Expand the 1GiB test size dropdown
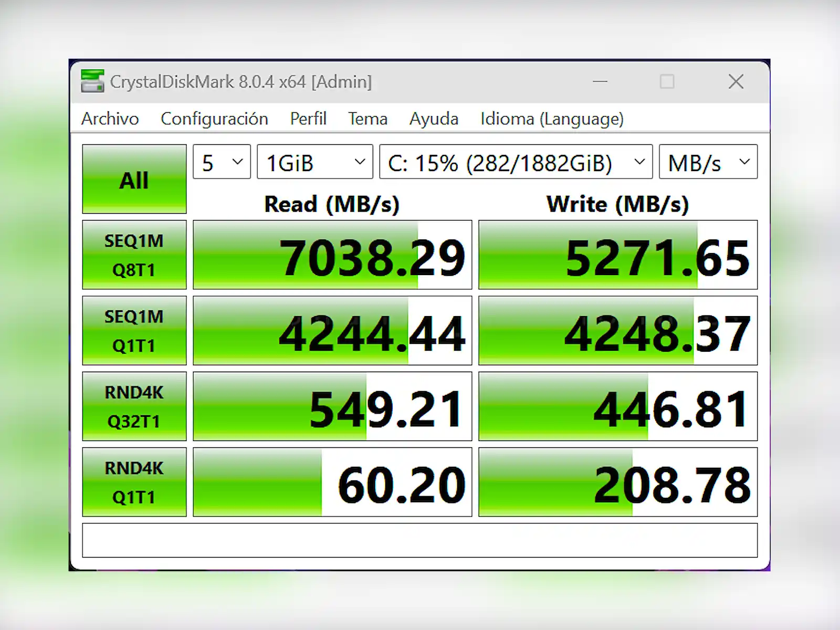Screen dimensions: 840x630 point(315,162)
